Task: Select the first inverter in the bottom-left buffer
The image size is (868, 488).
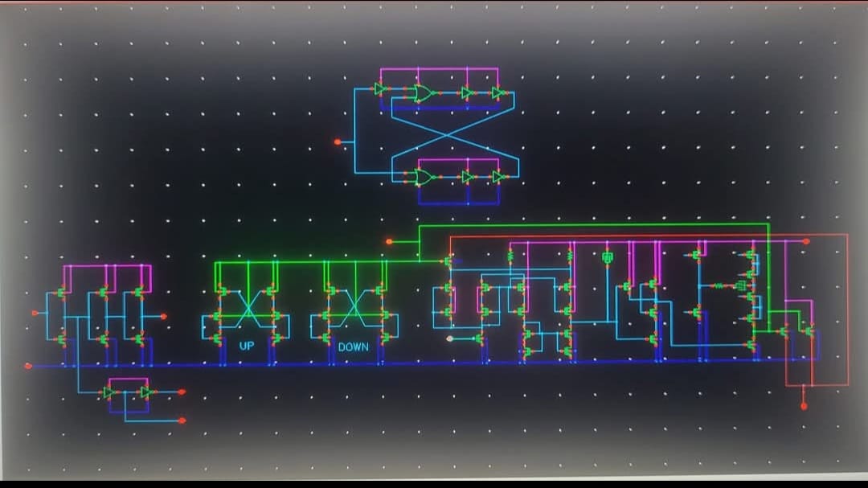Action: [x=108, y=392]
